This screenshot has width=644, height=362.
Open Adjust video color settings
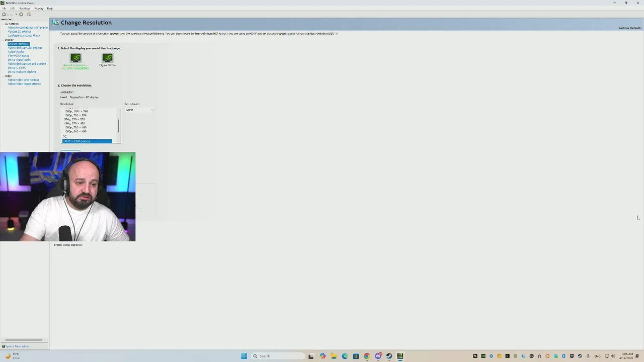(x=23, y=80)
